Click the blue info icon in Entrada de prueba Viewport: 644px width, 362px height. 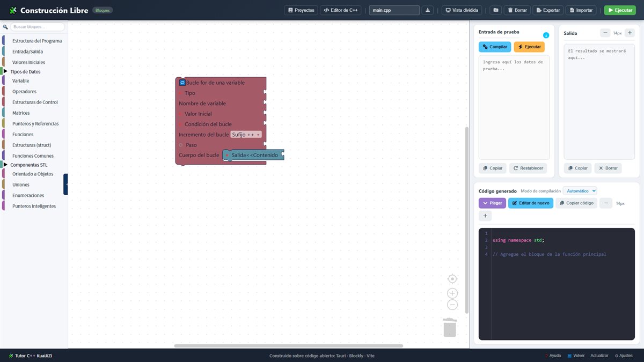pyautogui.click(x=546, y=35)
